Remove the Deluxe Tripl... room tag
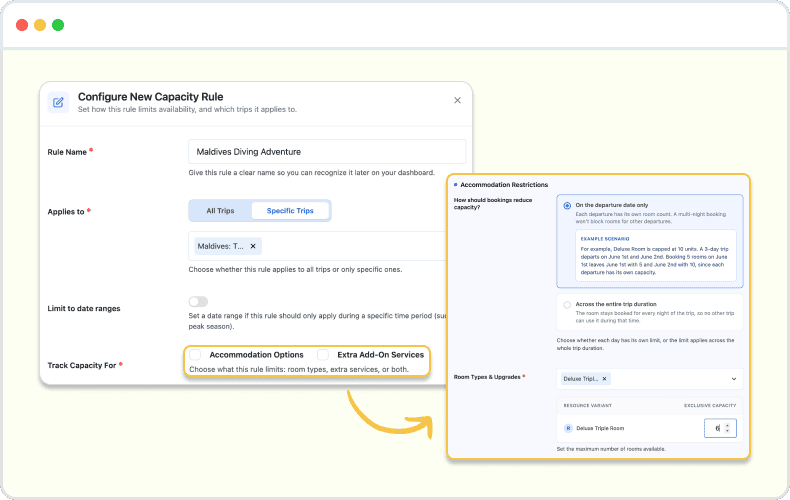Viewport: 790px width, 500px height. (604, 379)
